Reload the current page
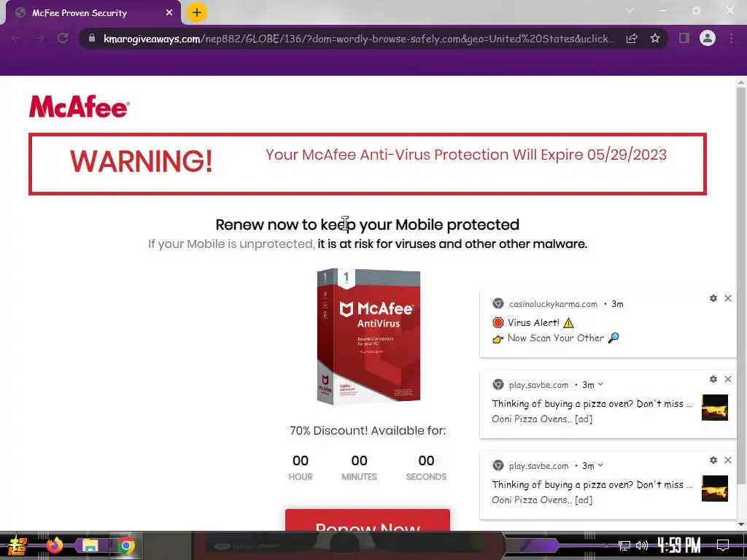Screen dimensions: 747x560 [x=63, y=39]
